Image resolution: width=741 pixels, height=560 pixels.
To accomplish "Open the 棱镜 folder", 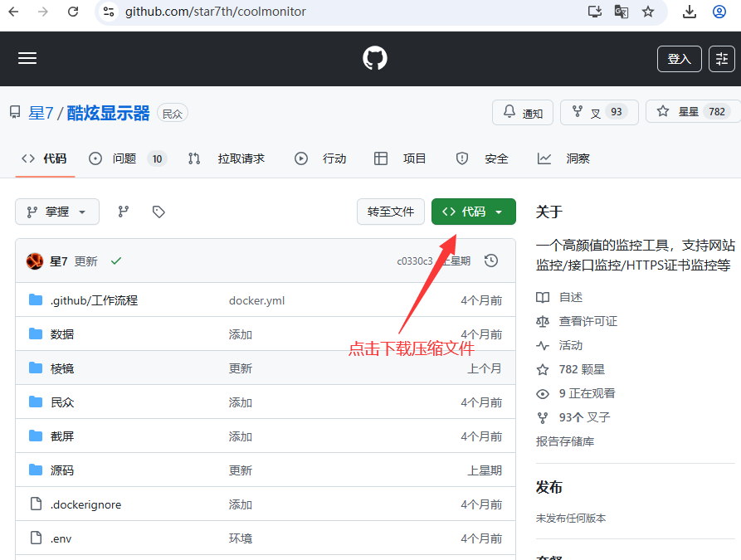I will point(62,368).
